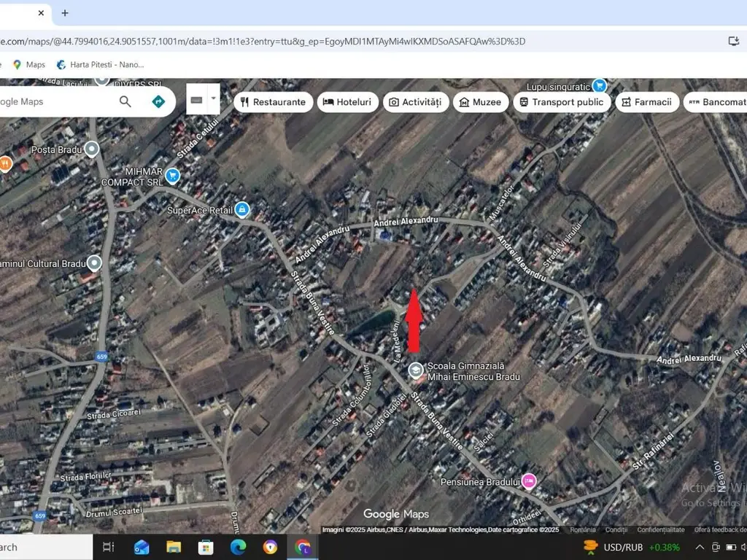Click the install app icon in address bar

point(734,42)
